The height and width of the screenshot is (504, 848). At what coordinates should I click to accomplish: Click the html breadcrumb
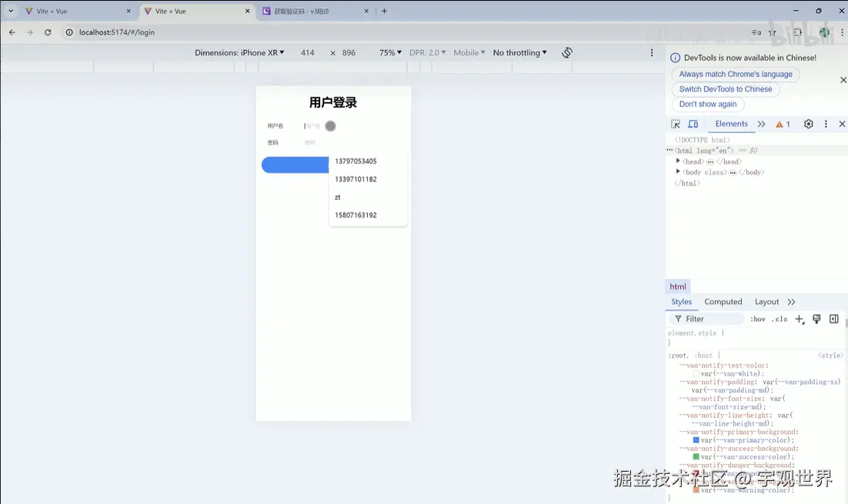click(678, 286)
